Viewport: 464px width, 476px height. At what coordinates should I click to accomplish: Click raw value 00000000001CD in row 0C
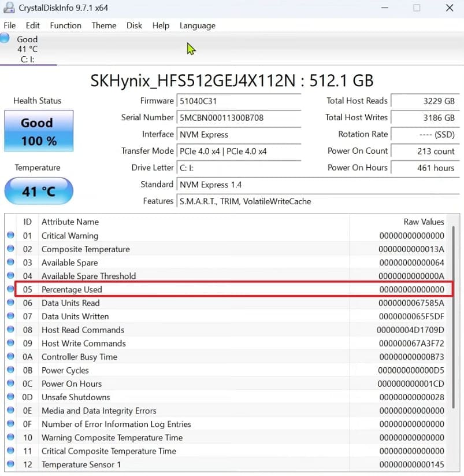tap(411, 384)
